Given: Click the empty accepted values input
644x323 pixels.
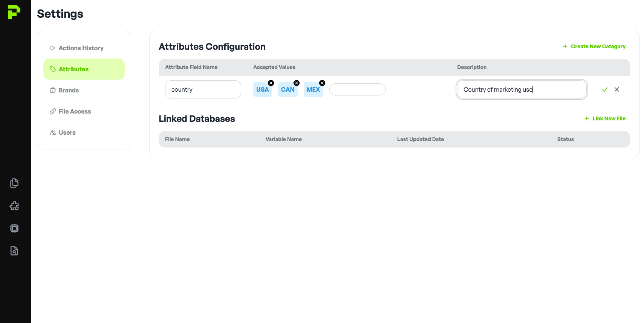Looking at the screenshot, I should 357,89.
